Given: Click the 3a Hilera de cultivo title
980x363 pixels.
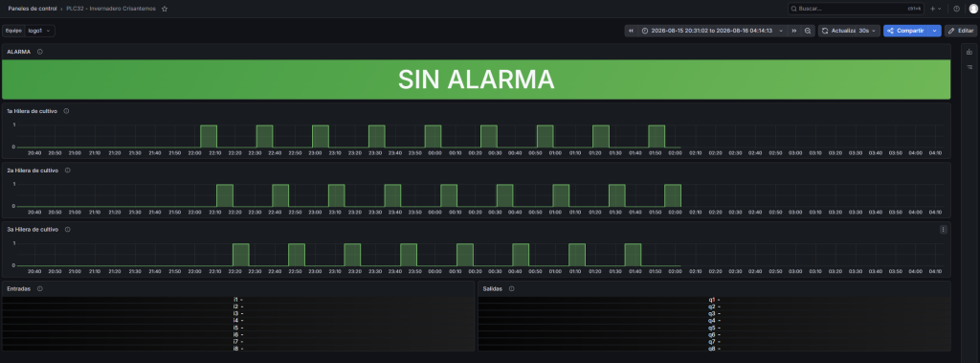Looking at the screenshot, I should click(x=33, y=229).
